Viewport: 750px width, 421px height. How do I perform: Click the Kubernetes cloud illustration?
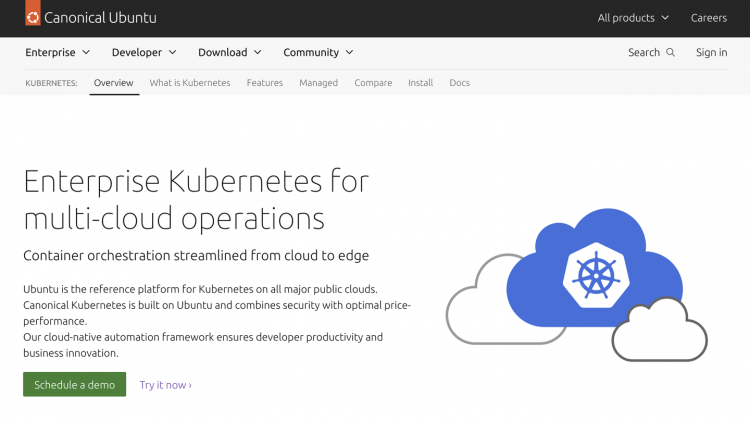pos(576,284)
